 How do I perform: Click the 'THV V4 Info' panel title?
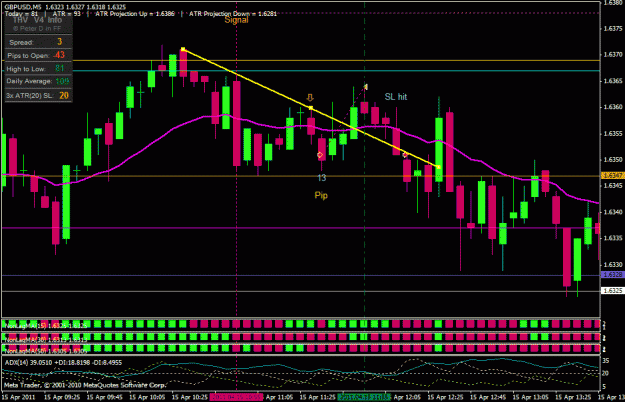(37, 20)
